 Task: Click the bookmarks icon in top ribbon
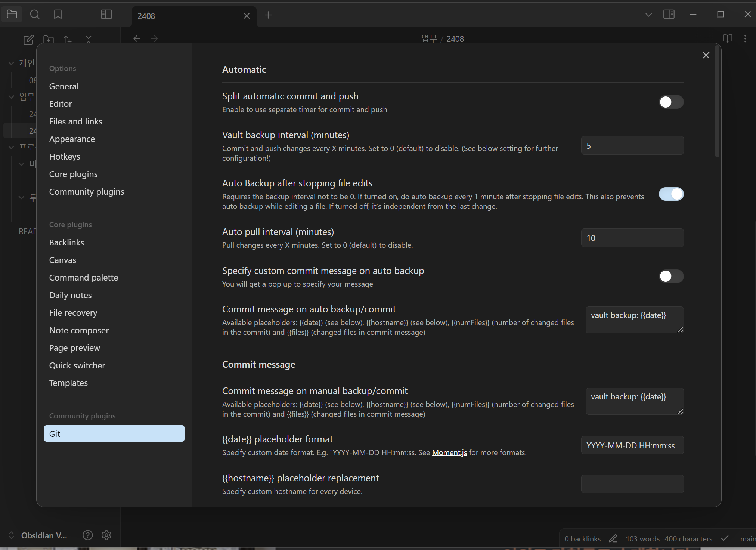pos(58,15)
